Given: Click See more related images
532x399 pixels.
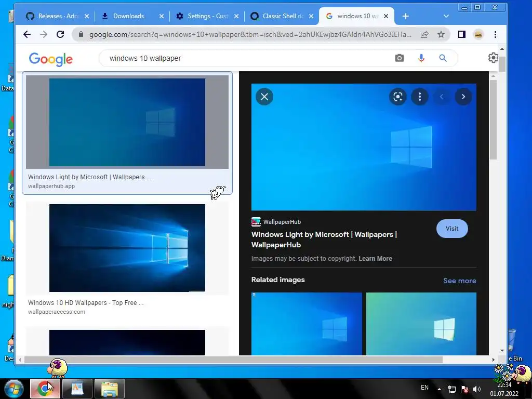Looking at the screenshot, I should coord(459,281).
